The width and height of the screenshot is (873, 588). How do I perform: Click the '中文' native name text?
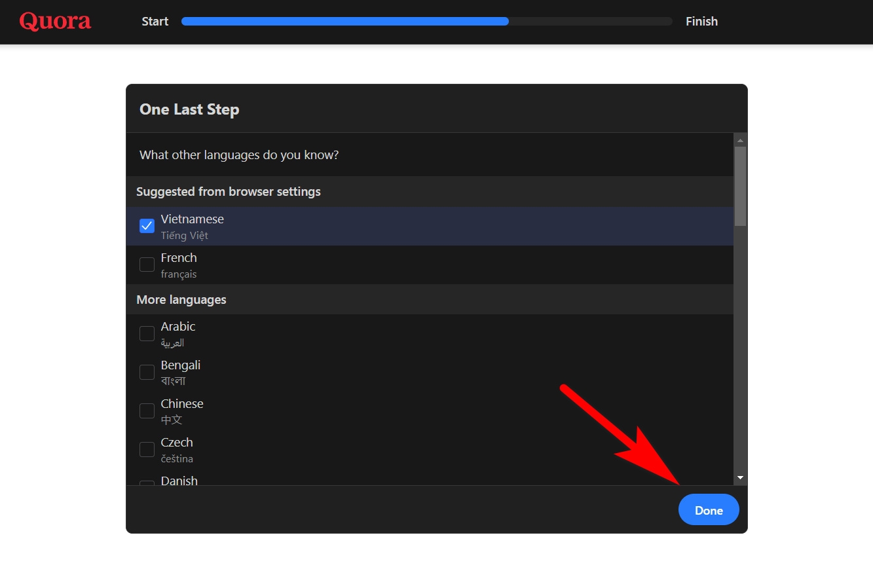pos(172,420)
